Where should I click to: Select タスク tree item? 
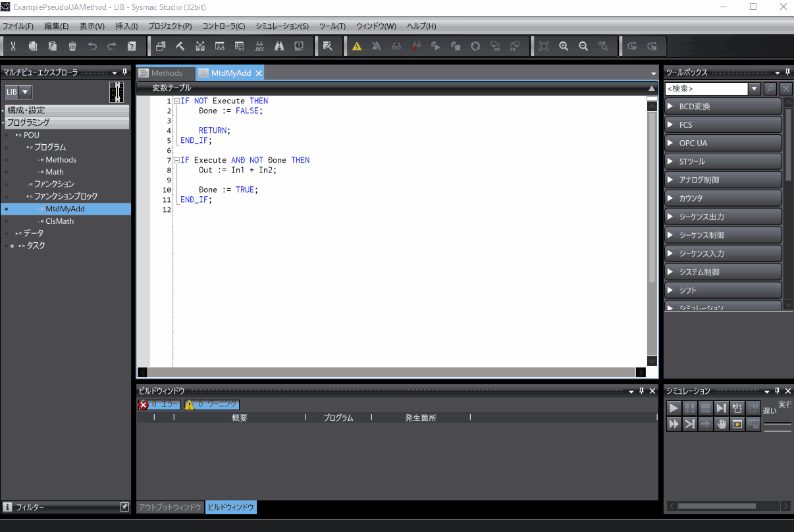36,246
